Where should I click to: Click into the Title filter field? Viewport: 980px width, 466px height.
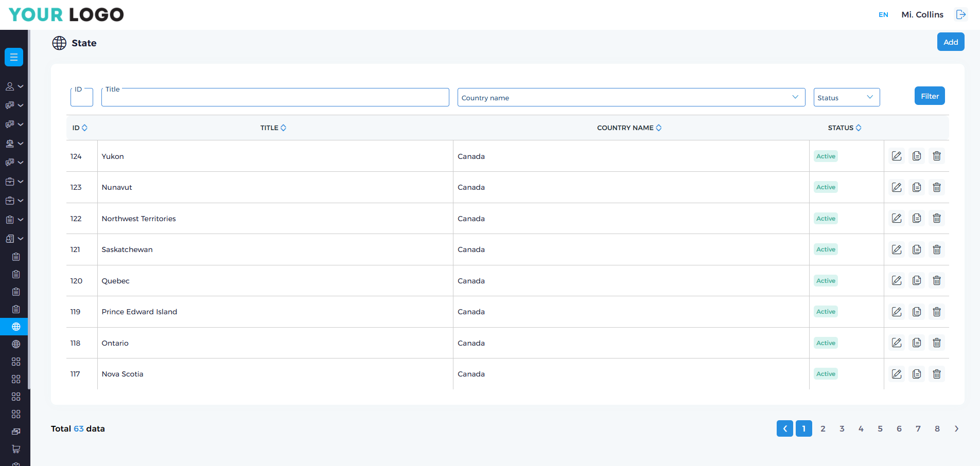[x=275, y=98]
